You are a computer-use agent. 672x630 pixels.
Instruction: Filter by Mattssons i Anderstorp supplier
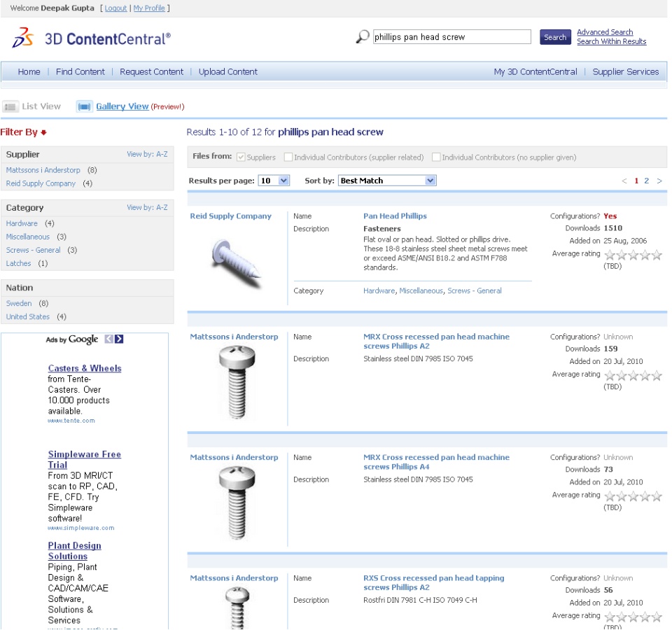43,170
